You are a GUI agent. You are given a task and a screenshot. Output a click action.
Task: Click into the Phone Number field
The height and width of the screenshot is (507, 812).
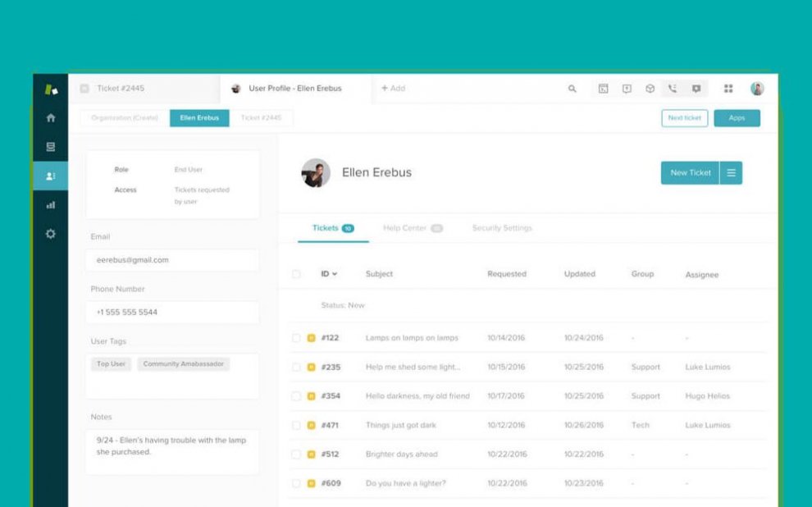pyautogui.click(x=172, y=313)
